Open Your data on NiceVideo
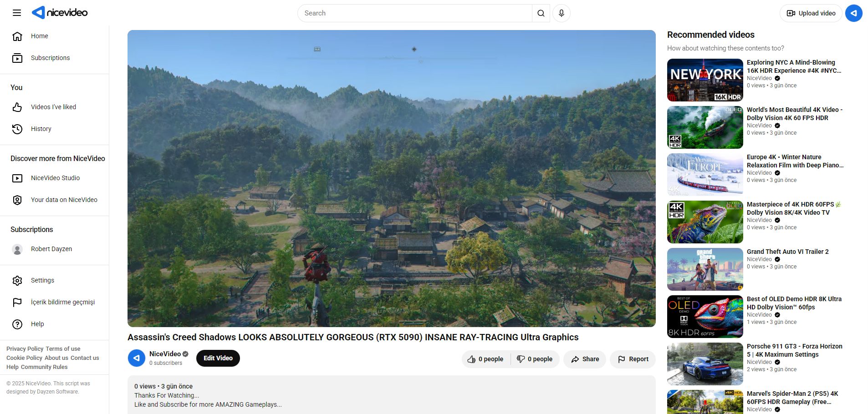The image size is (868, 414). (x=55, y=200)
